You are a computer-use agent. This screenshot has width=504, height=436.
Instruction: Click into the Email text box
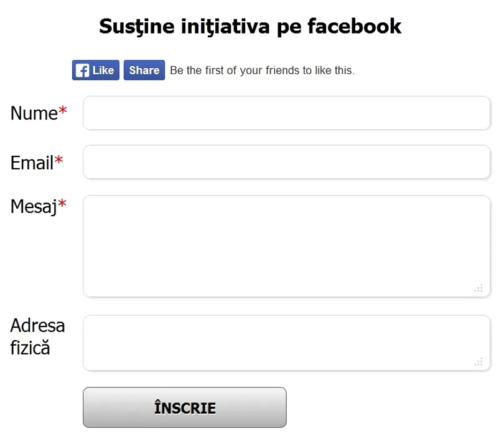pyautogui.click(x=286, y=162)
